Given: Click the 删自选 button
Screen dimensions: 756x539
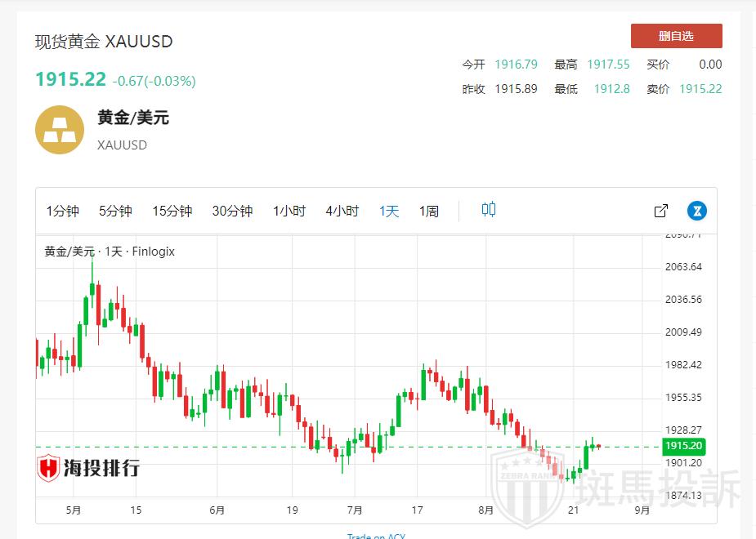Looking at the screenshot, I should click(676, 36).
